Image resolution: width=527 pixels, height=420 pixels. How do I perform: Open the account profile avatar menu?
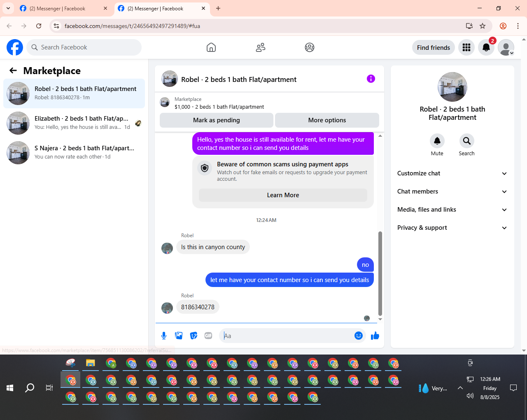pyautogui.click(x=506, y=47)
